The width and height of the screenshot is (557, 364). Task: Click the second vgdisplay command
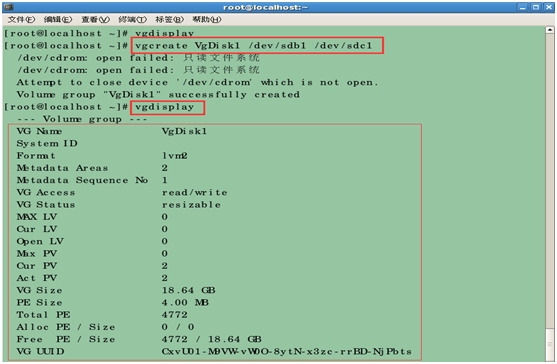click(x=164, y=107)
